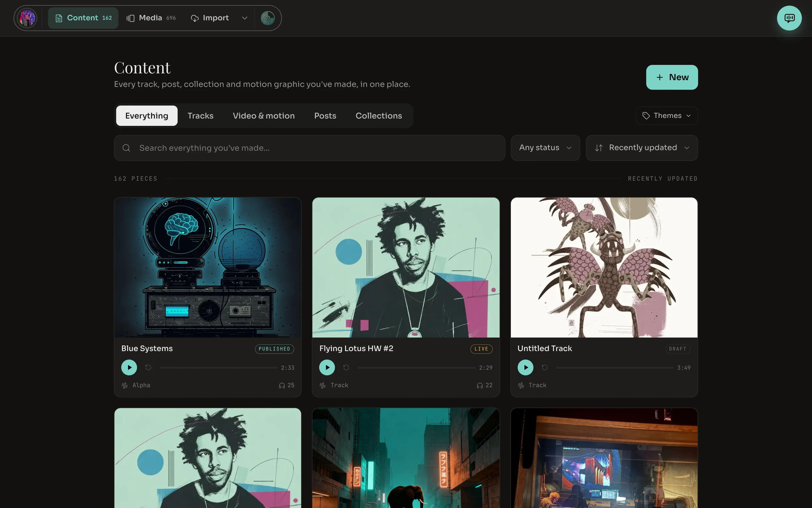Click the waveform Alpha tag icon
Screen dimensions: 812x508
coord(125,385)
